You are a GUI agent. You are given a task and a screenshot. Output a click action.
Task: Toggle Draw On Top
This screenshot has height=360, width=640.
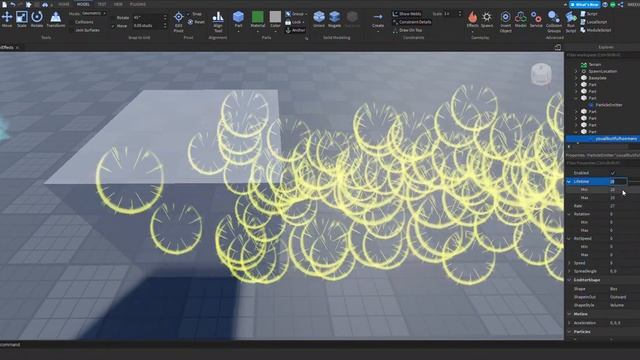tap(407, 30)
